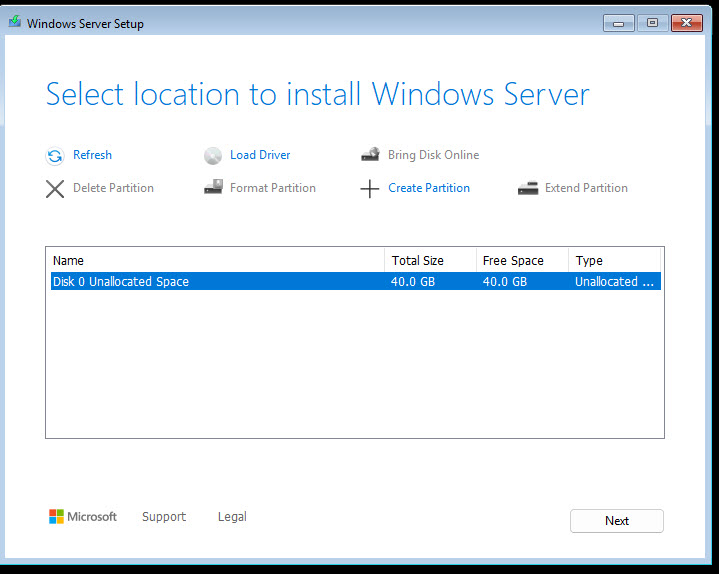Click the 40.0 GB Total Size cell
The width and height of the screenshot is (719, 574).
pyautogui.click(x=413, y=281)
